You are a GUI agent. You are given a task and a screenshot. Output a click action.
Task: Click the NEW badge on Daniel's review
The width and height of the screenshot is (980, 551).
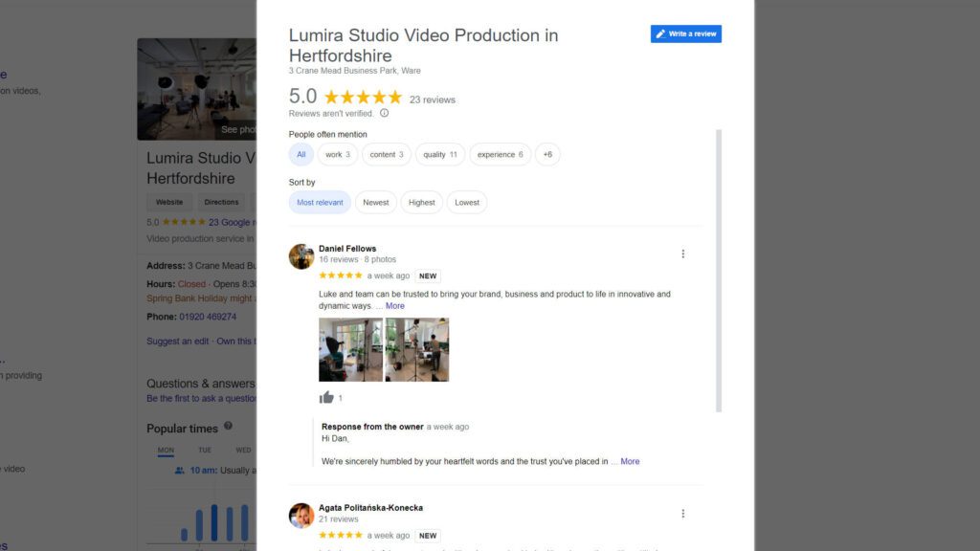click(x=428, y=276)
